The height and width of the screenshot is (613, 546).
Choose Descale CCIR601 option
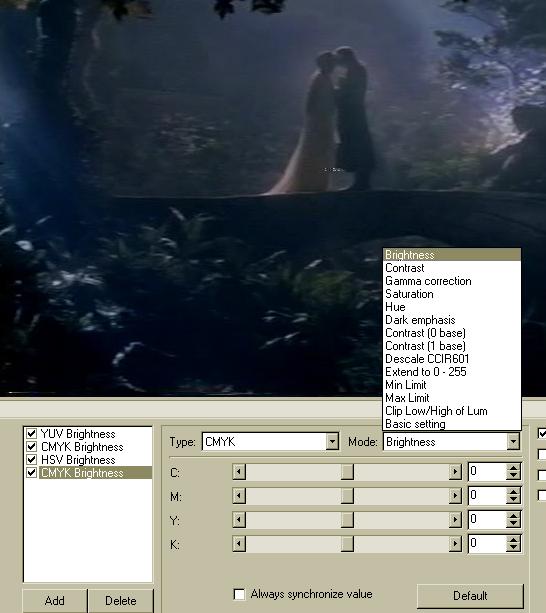coord(451,359)
